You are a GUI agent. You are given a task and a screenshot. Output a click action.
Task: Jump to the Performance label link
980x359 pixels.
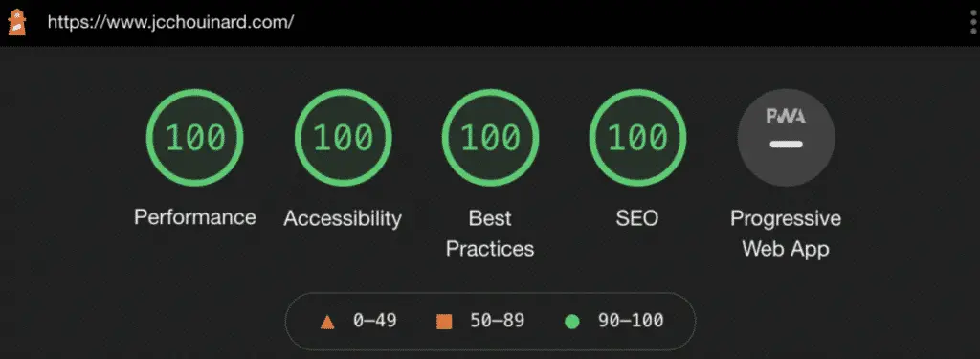195,217
